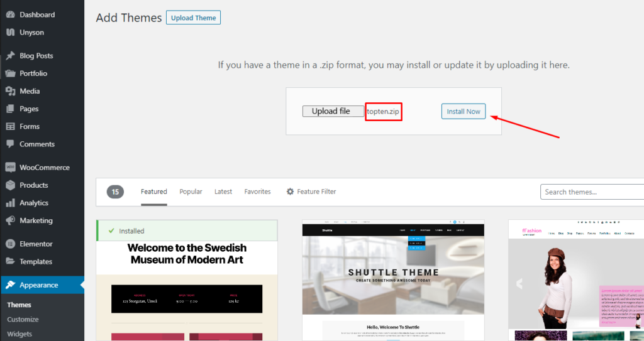Click the Install Now button
644x341 pixels.
[464, 111]
